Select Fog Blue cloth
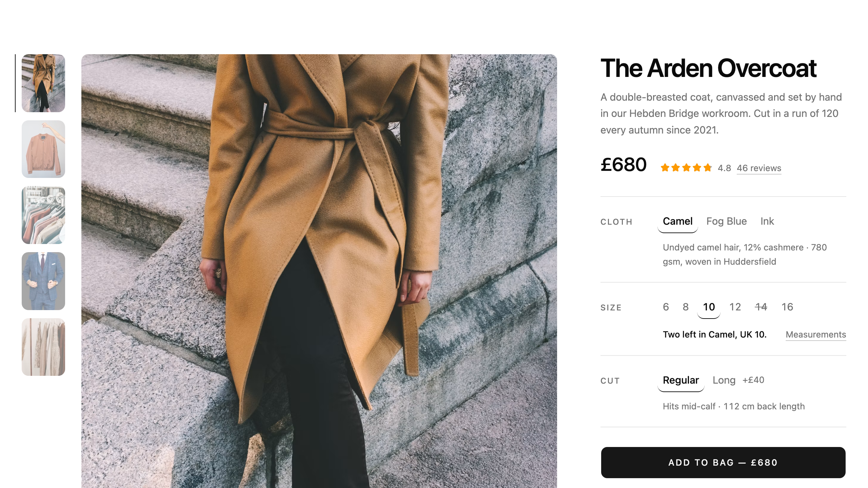Screen dimensions: 868x488 (x=726, y=222)
